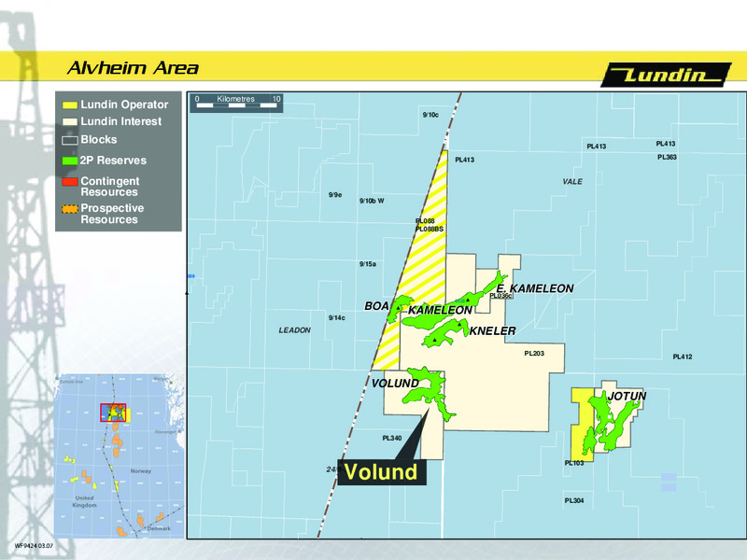Image resolution: width=747 pixels, height=560 pixels.
Task: Select the "Alvheim Area" slide title
Action: (133, 68)
